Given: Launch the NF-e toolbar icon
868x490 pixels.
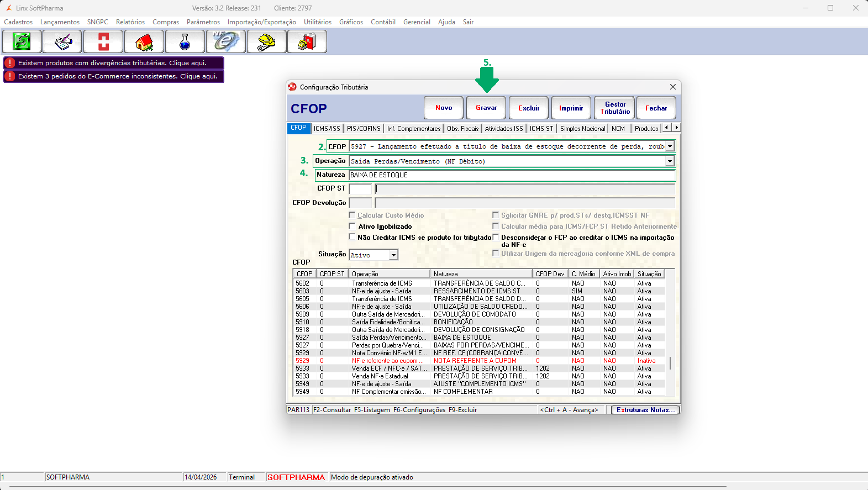Looking at the screenshot, I should [226, 41].
